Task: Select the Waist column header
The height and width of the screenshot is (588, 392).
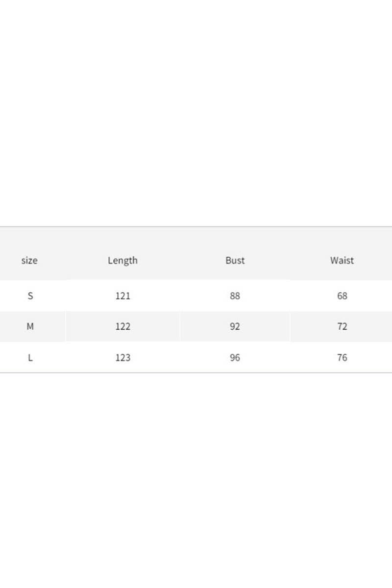Action: click(342, 260)
